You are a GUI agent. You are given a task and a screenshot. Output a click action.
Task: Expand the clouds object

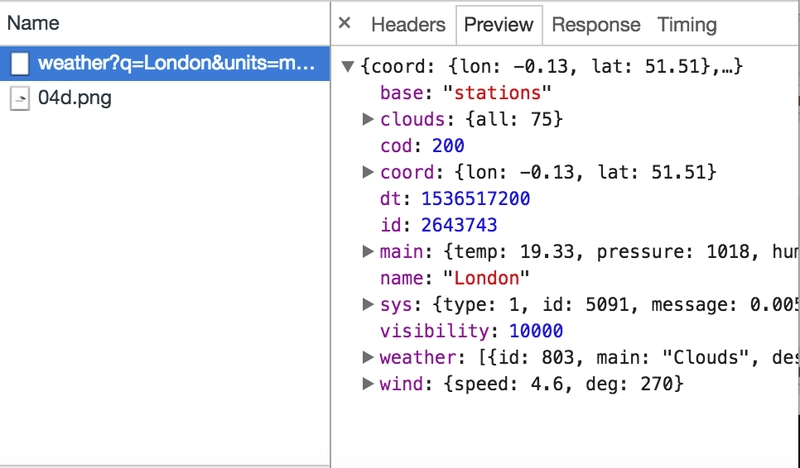pos(367,119)
